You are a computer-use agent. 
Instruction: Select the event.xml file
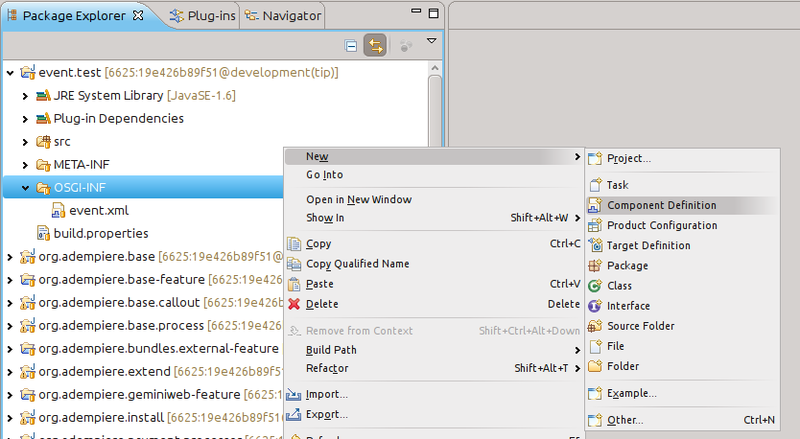[98, 211]
